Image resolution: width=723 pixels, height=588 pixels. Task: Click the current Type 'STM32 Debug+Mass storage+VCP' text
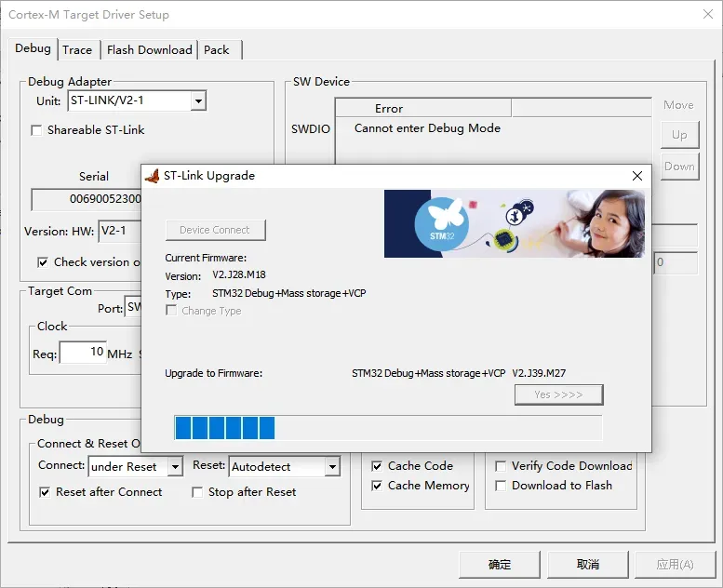pos(289,293)
